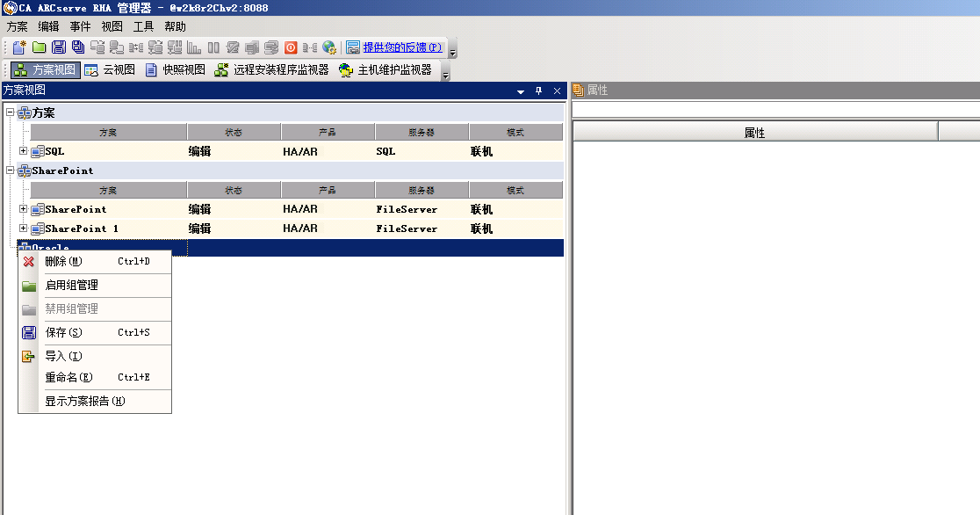980x515 pixels.
Task: Choose 删除 from the context menu
Action: 61,261
